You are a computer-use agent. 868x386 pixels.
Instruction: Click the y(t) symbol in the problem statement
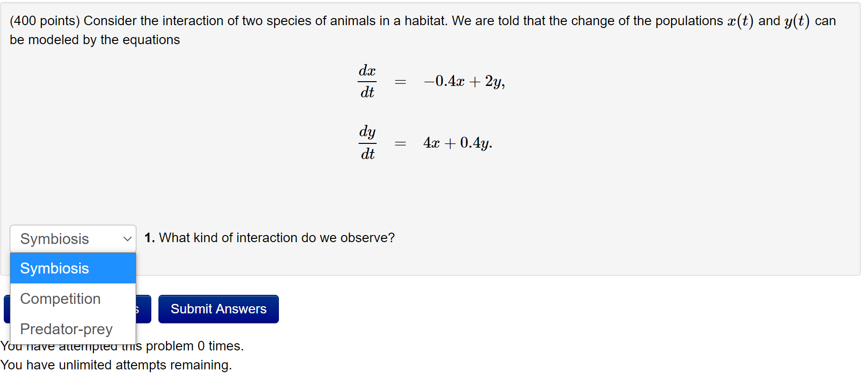coord(797,21)
